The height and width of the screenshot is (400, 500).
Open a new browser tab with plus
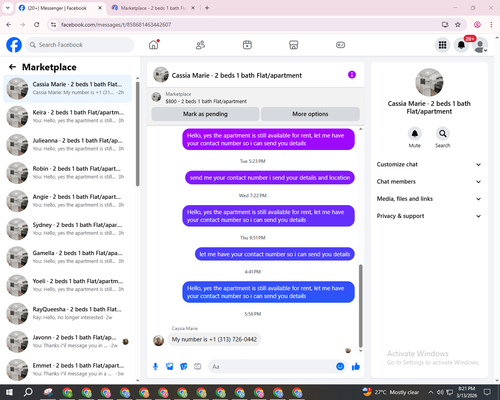(207, 8)
